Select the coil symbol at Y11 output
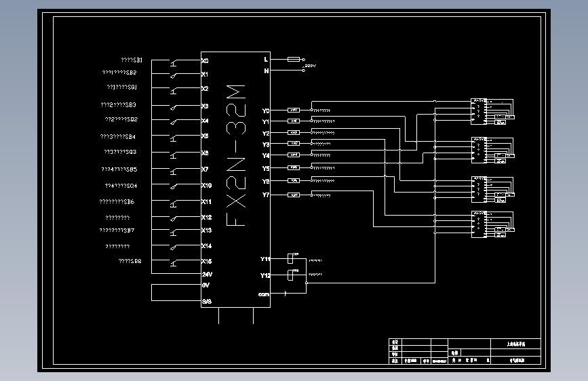The image size is (588, 381). pyautogui.click(x=290, y=258)
